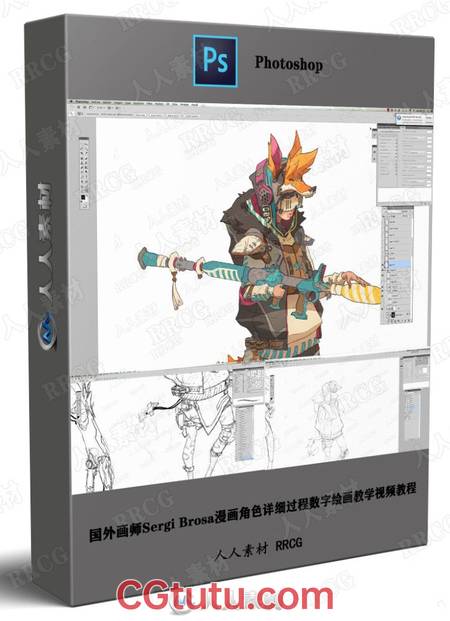This screenshot has width=450, height=621.
Task: Open the Photoshop application menu in menu bar
Action: click(82, 102)
